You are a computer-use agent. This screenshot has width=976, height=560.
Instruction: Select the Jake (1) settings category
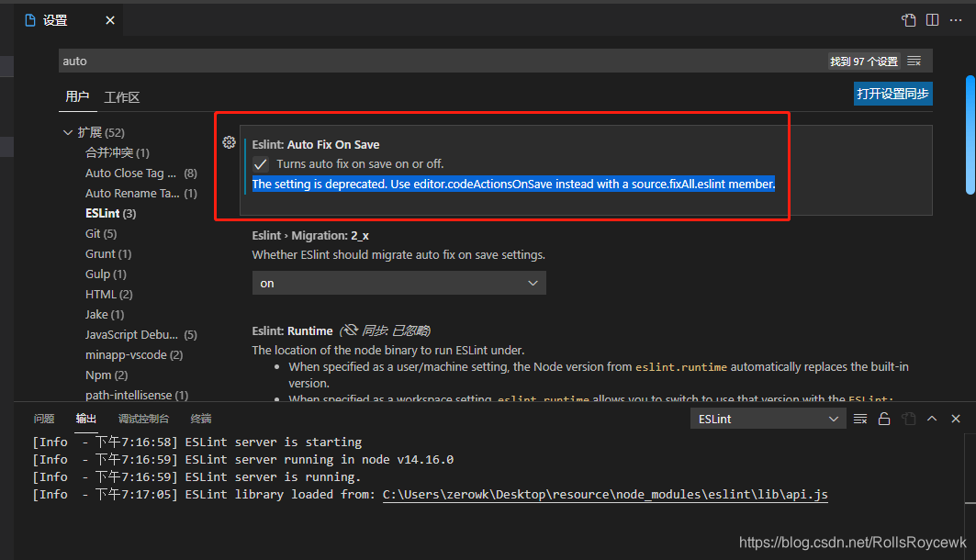[x=105, y=314]
